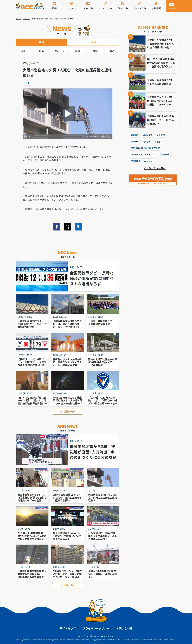The width and height of the screenshot is (192, 644).
Task: Click 新着一覧へ under ANN News
Action: (x=67, y=585)
